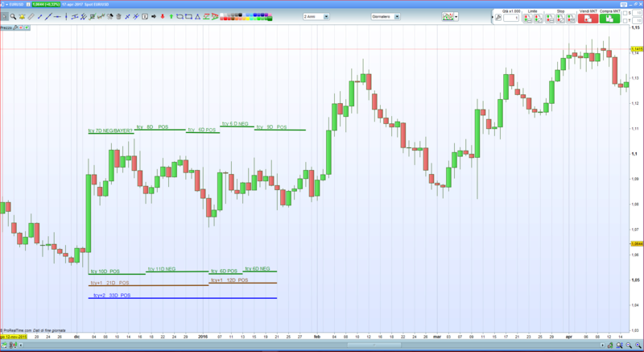This screenshot has height=352, width=644.
Task: Click the zoom-in magnifier at bottom right
Action: point(638,346)
